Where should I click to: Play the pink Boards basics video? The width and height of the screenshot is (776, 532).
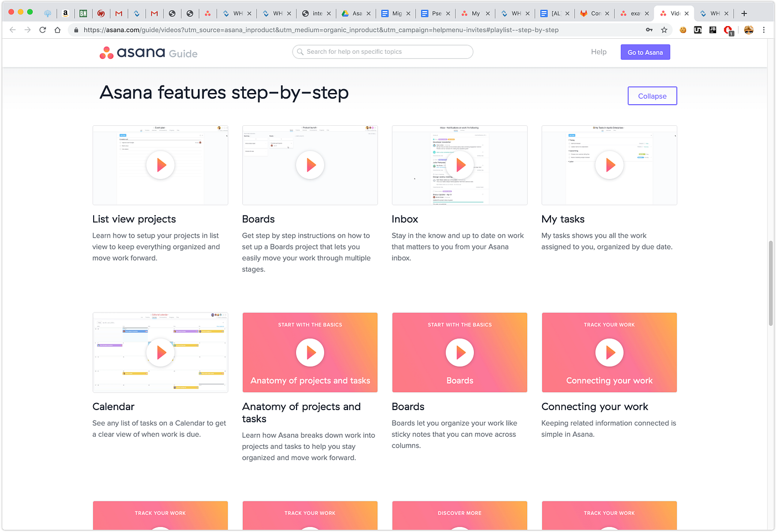point(460,352)
